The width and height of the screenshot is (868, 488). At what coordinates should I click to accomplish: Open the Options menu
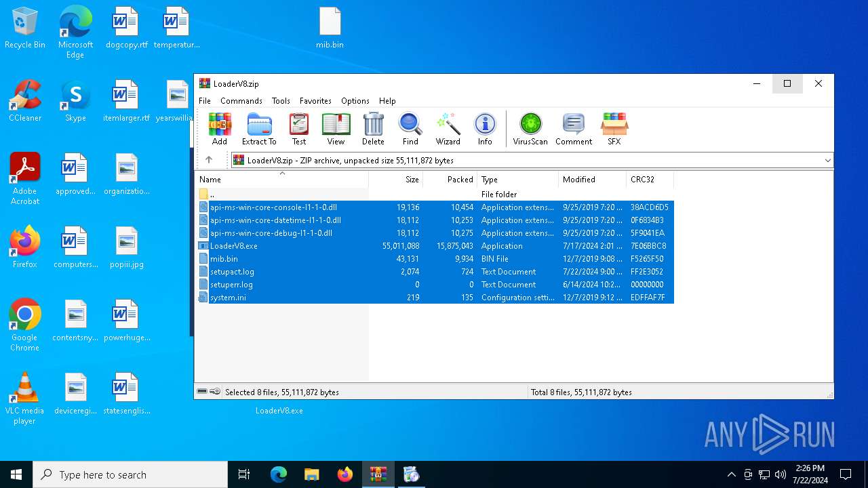[x=355, y=100]
